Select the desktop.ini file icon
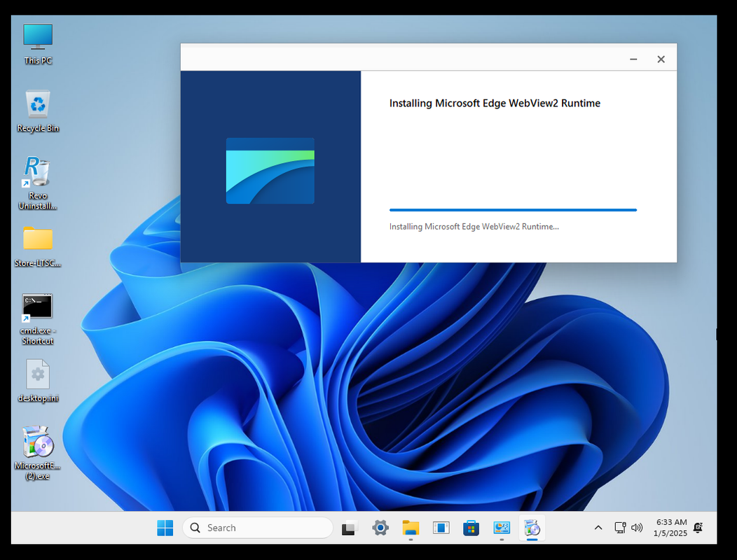 [38, 381]
